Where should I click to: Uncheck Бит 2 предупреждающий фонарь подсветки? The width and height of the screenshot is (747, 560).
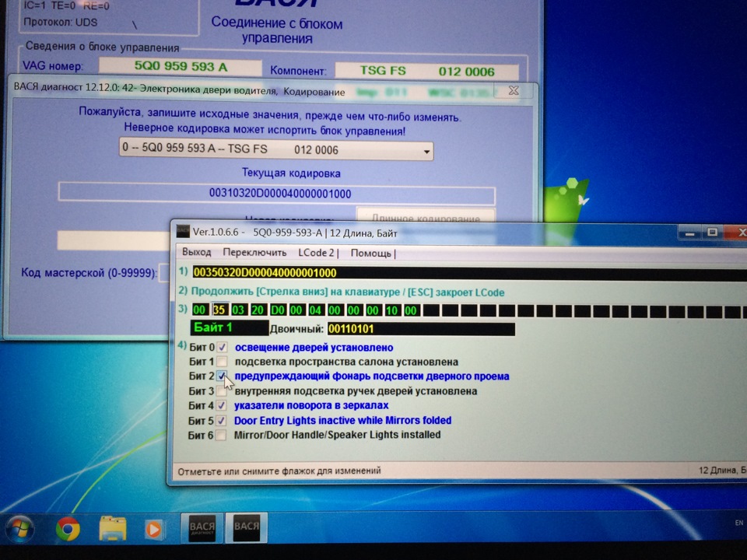click(222, 376)
